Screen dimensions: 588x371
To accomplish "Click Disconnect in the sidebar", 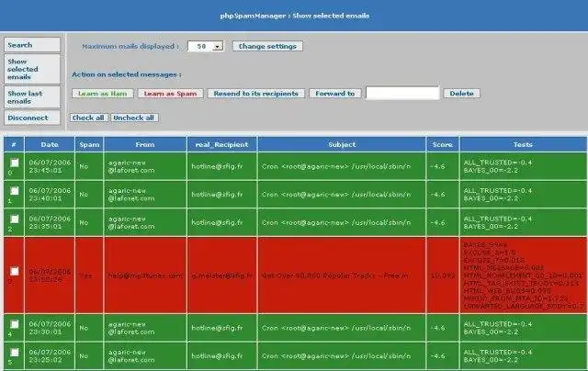I will (32, 118).
